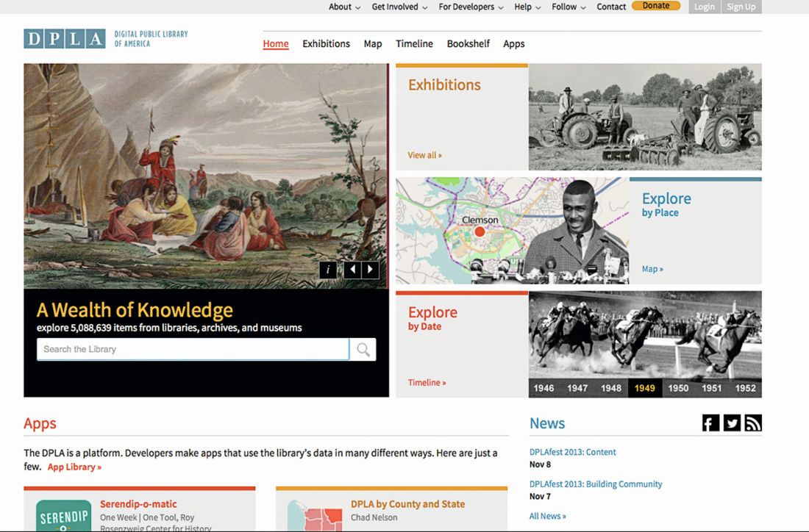Click the View all » exhibitions link

424,155
